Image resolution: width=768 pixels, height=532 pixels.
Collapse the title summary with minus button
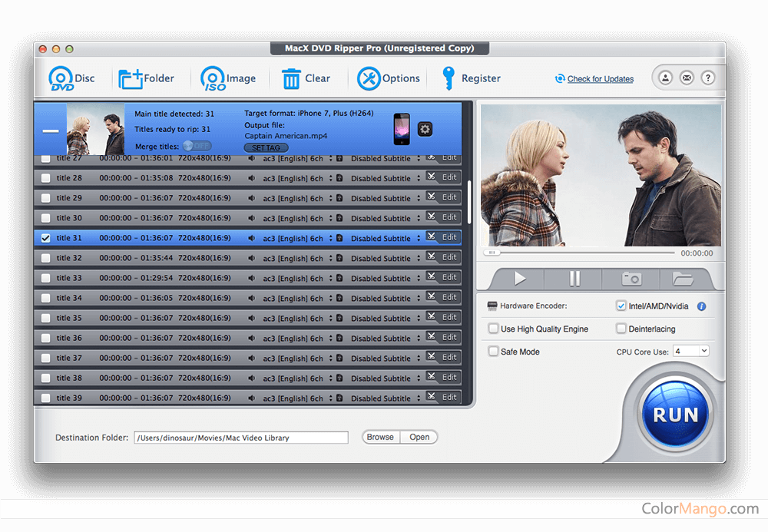point(51,131)
